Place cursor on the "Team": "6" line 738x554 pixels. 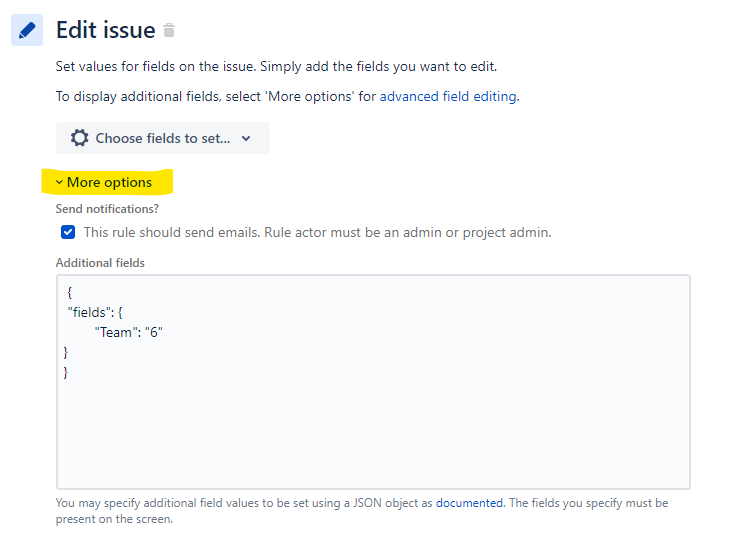(x=128, y=332)
